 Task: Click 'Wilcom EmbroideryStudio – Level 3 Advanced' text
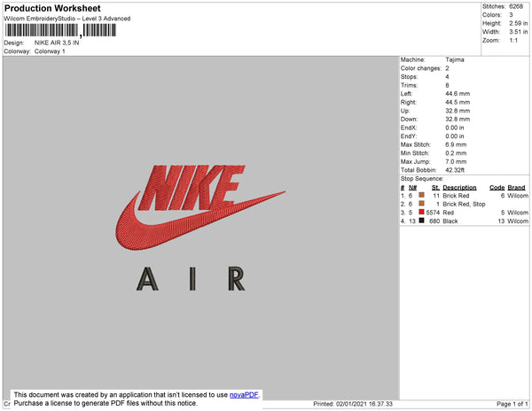pos(67,19)
